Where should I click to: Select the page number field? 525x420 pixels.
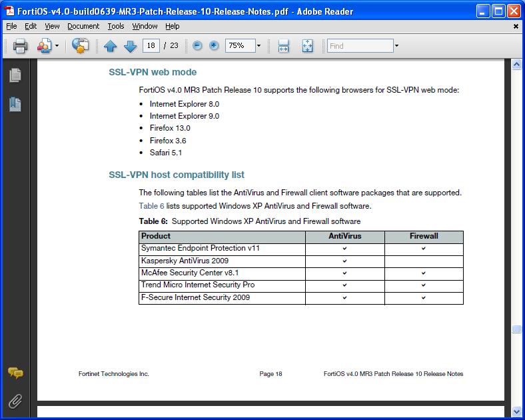click(151, 45)
